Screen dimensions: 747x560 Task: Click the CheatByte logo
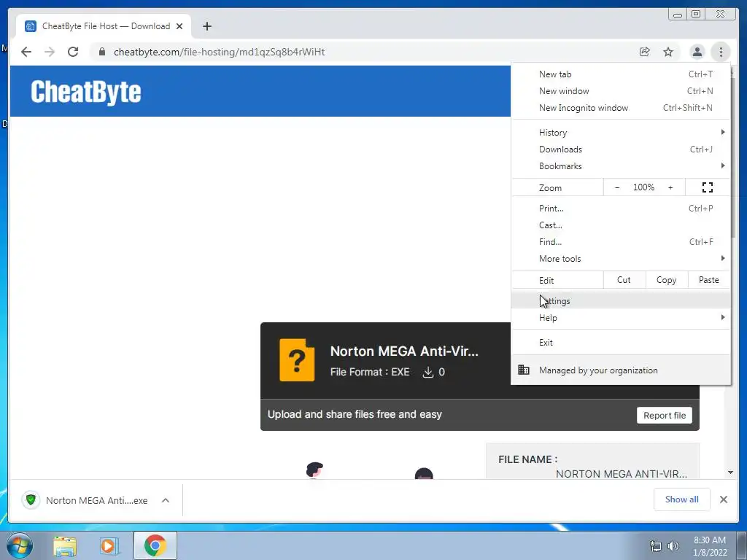(86, 91)
